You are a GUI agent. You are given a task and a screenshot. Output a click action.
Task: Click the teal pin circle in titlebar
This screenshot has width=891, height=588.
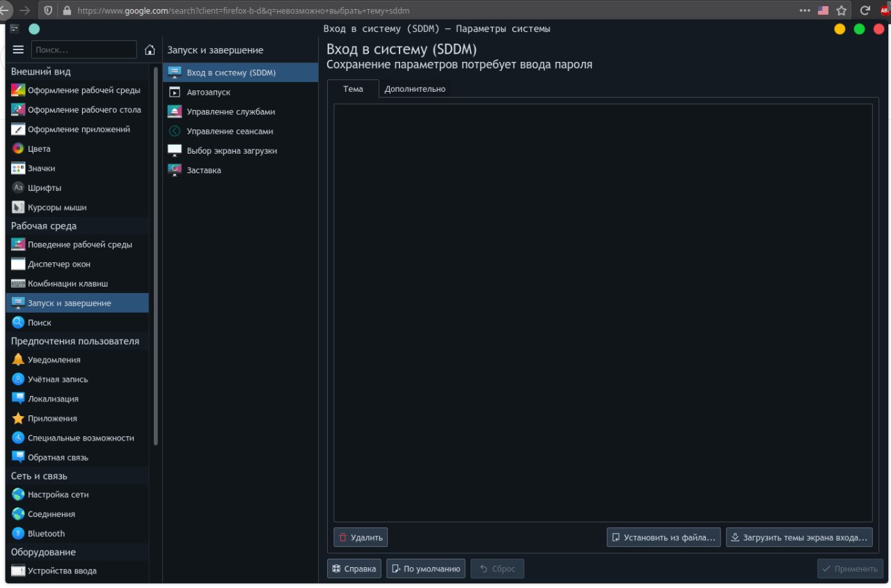pyautogui.click(x=33, y=29)
